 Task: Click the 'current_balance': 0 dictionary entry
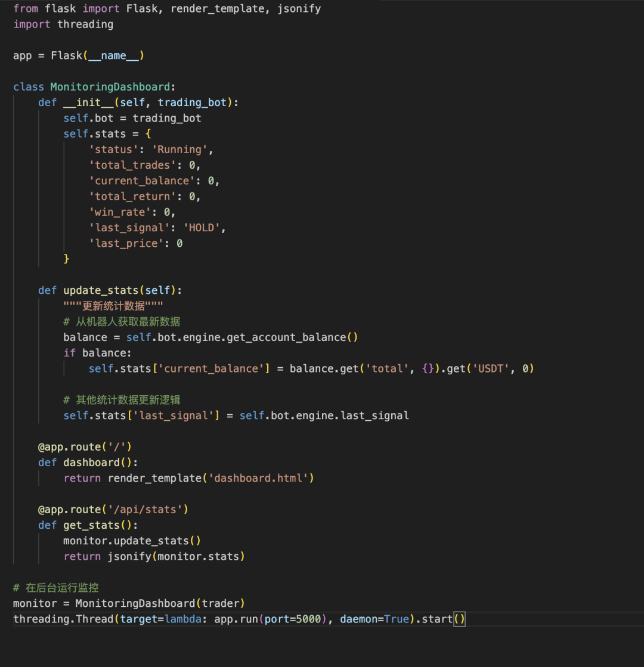154,181
